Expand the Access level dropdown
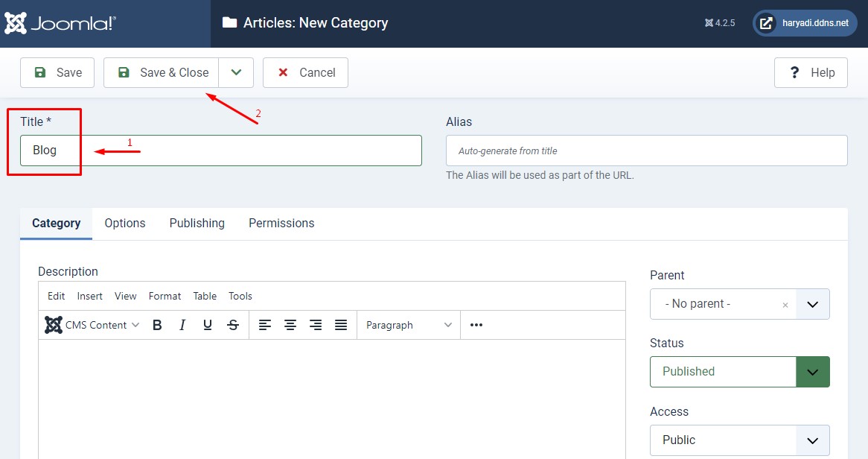Image resolution: width=868 pixels, height=459 pixels. click(x=739, y=440)
